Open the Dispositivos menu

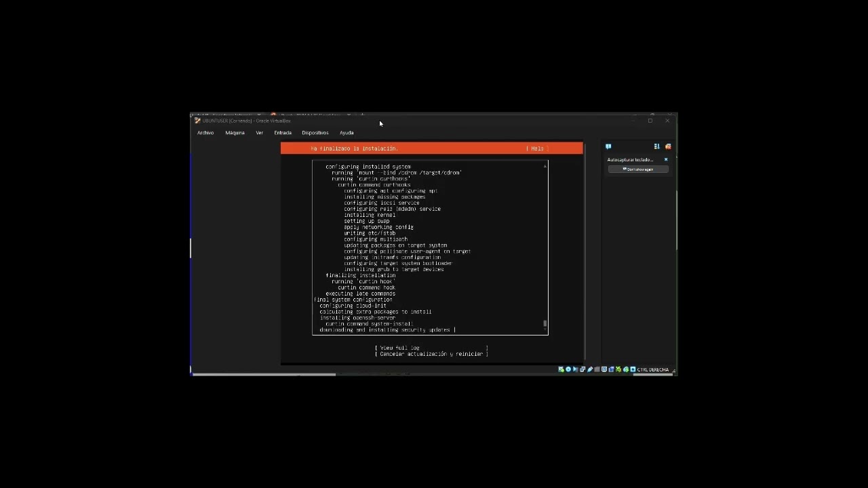[x=315, y=133]
